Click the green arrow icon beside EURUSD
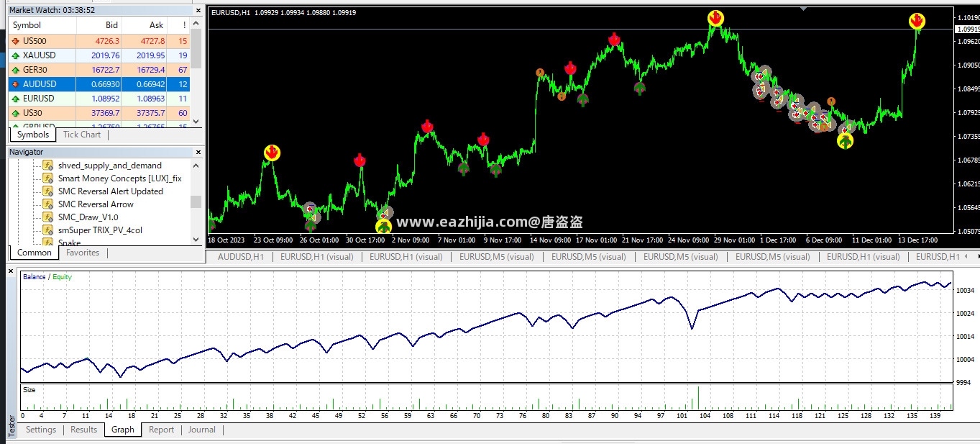 point(16,99)
